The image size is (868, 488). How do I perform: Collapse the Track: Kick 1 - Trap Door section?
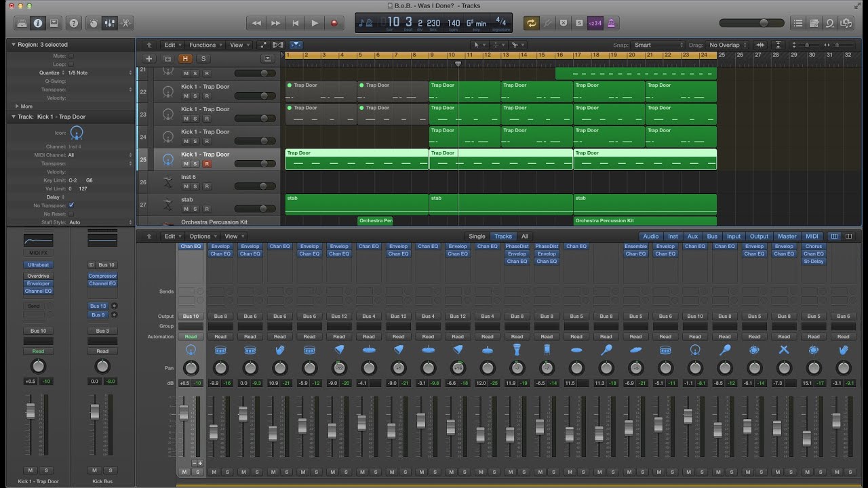13,117
